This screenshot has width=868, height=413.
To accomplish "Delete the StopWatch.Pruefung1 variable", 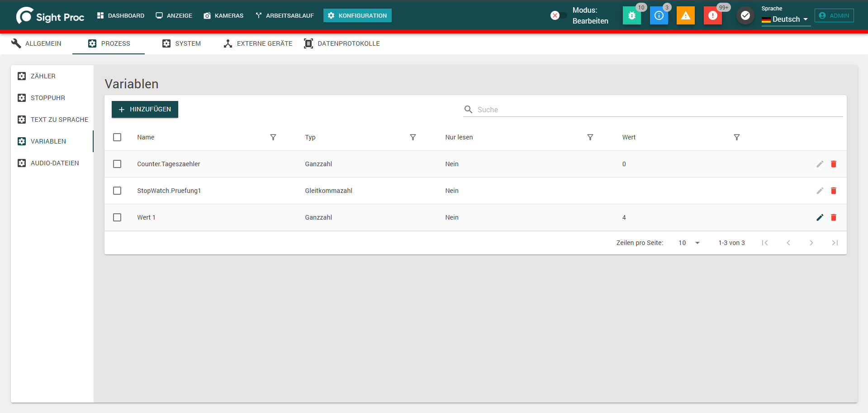I will (834, 191).
